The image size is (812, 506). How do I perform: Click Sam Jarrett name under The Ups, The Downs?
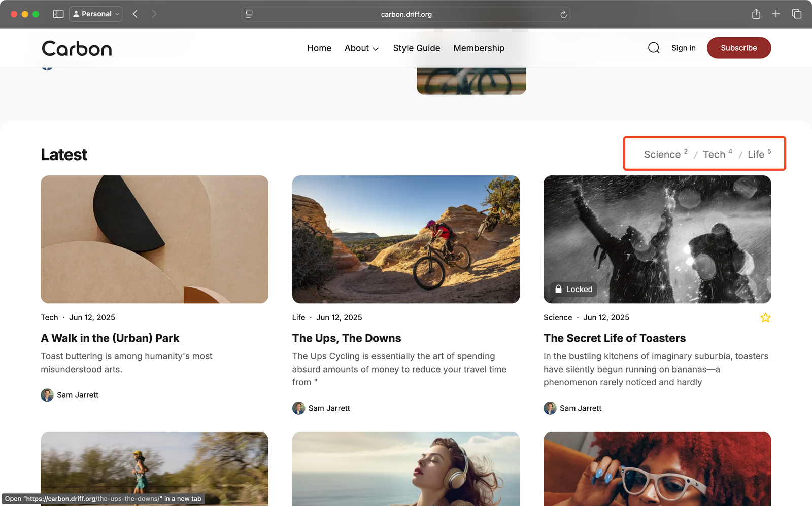click(x=329, y=408)
